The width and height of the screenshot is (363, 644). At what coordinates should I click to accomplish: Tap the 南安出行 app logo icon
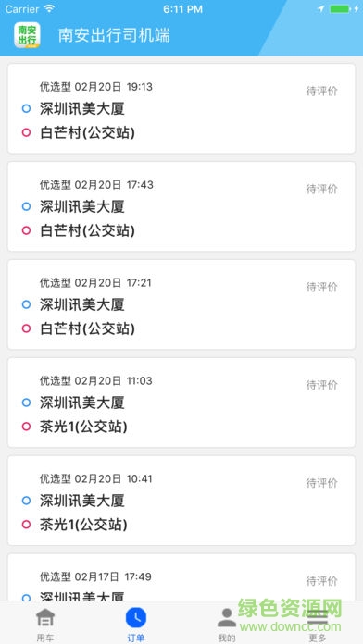tap(27, 35)
